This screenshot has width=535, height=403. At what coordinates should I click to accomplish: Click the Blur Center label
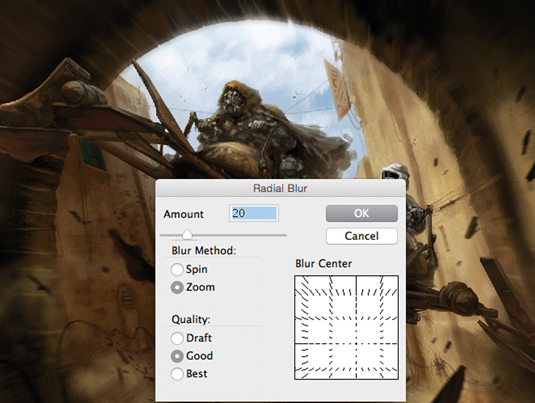(x=323, y=263)
